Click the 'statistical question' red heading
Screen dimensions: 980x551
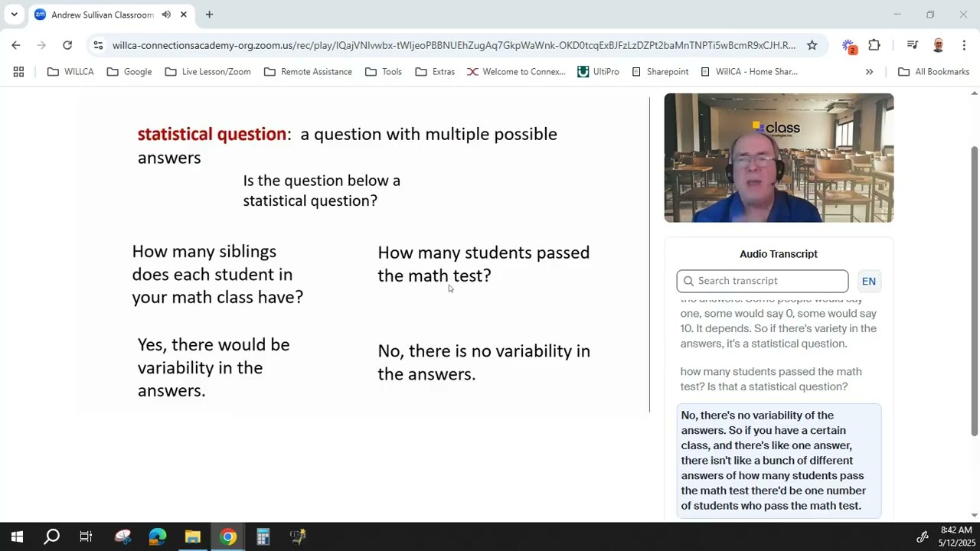tap(212, 134)
